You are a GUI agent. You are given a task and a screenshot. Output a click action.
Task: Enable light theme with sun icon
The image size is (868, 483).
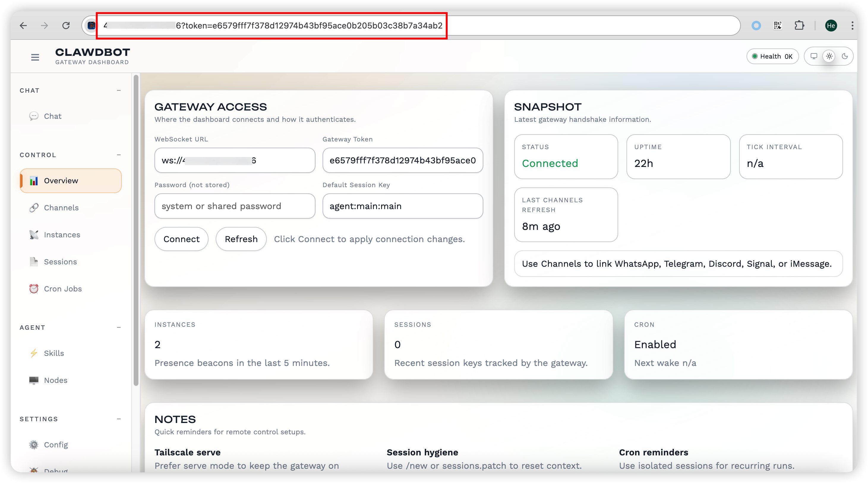[829, 56]
